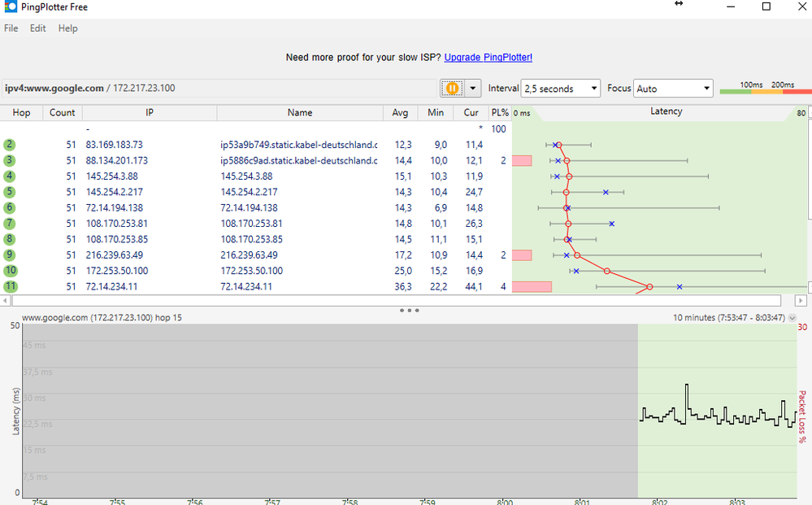Pause tracing with the orange pause button

click(452, 89)
